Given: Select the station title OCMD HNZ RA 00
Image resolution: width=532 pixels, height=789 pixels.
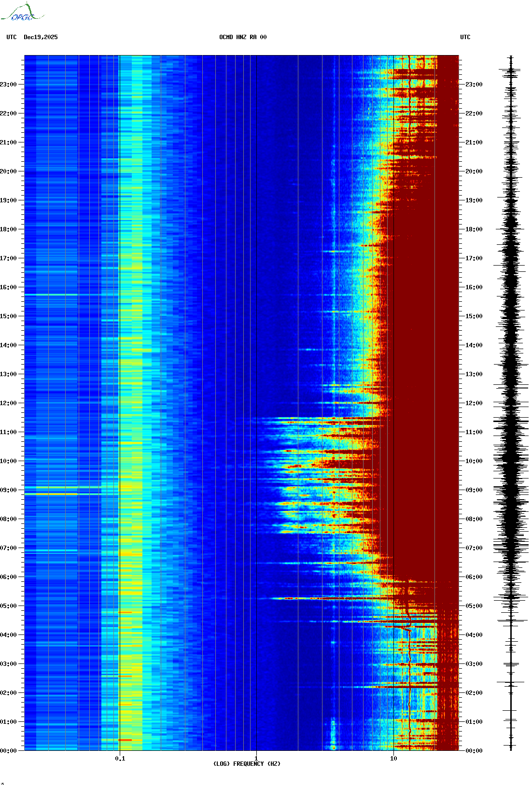Looking at the screenshot, I should coord(243,37).
